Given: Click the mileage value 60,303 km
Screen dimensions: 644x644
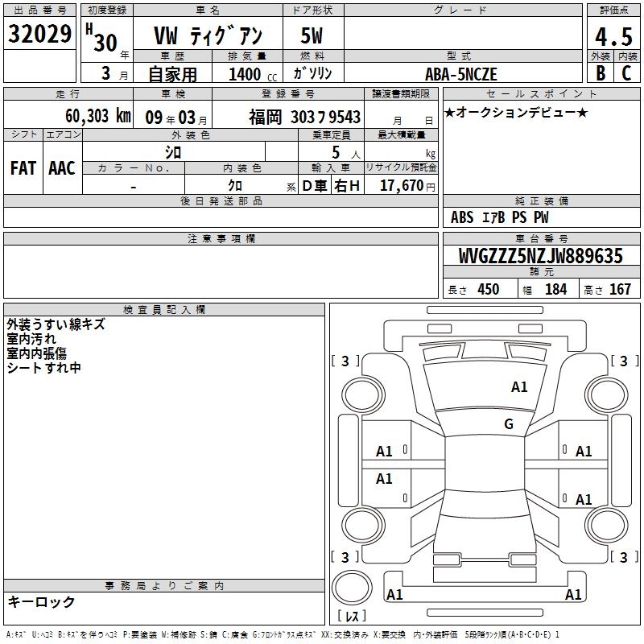Looking at the screenshot, I should 98,116.
